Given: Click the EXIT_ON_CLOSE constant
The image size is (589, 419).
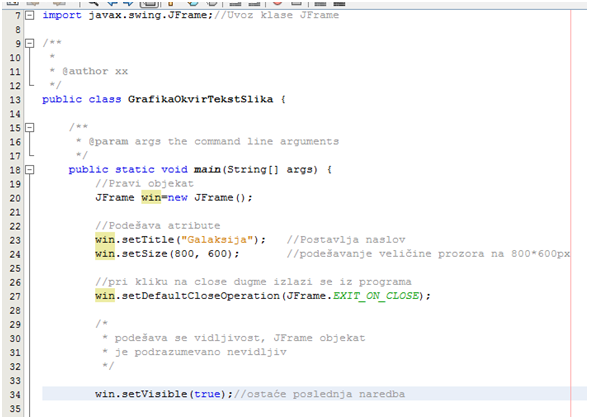Looking at the screenshot, I should (x=376, y=296).
